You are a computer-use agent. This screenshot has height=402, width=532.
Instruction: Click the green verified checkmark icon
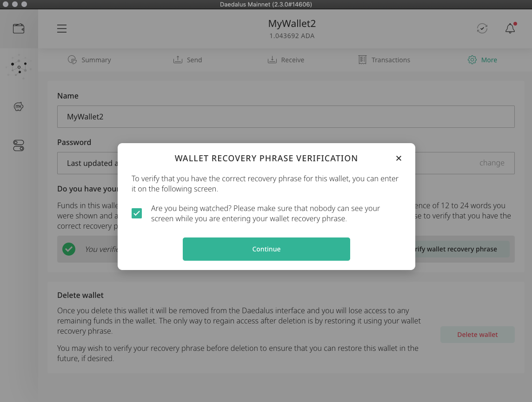(69, 249)
